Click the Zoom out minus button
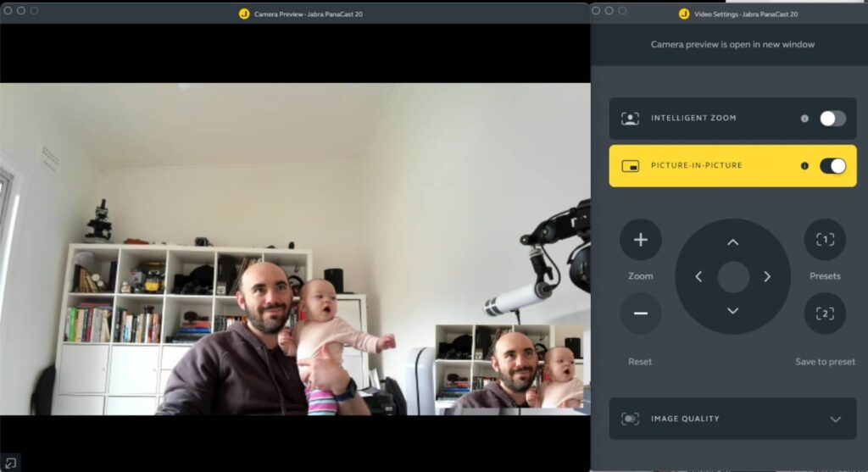Image resolution: width=868 pixels, height=472 pixels. 641,314
